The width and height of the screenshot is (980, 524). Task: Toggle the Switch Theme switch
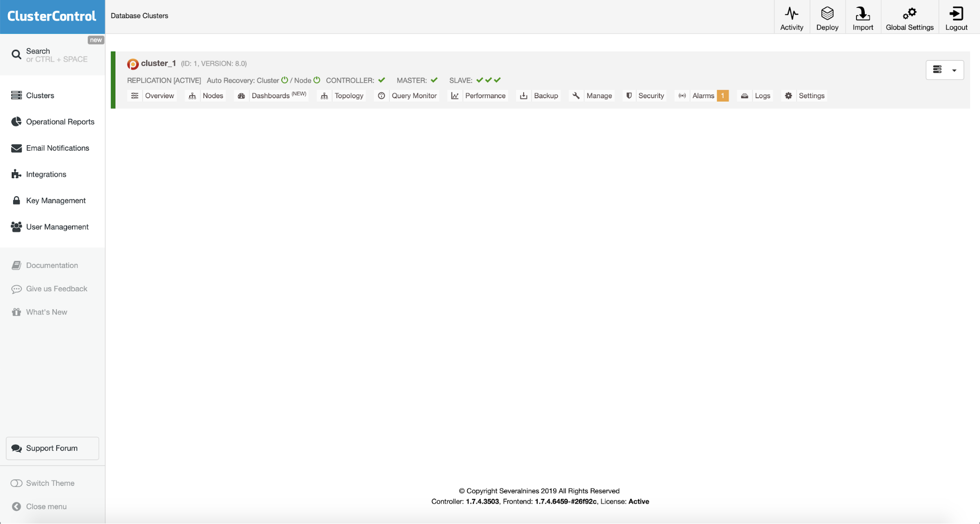pos(16,483)
